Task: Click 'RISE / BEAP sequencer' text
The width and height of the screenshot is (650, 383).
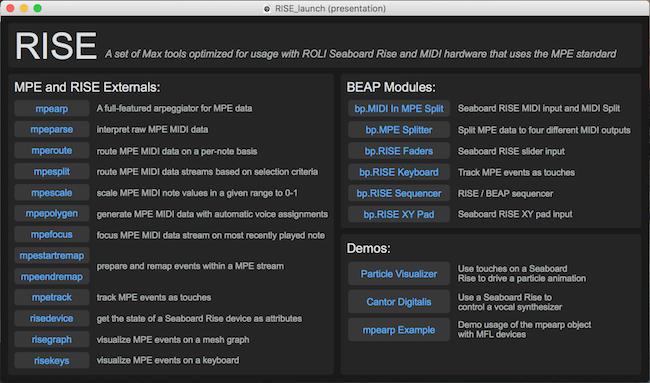Action: click(505, 194)
